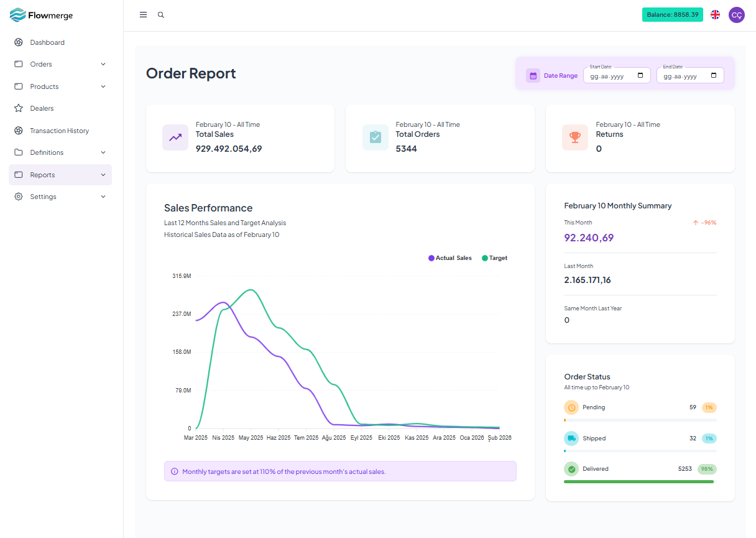This screenshot has width=756, height=538.
Task: Click the Start Date input field
Action: [x=616, y=76]
